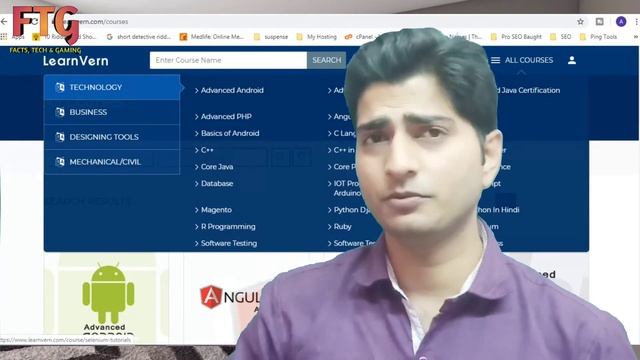Open the suspense bookmarks folder
640x360 pixels.
tap(271, 37)
